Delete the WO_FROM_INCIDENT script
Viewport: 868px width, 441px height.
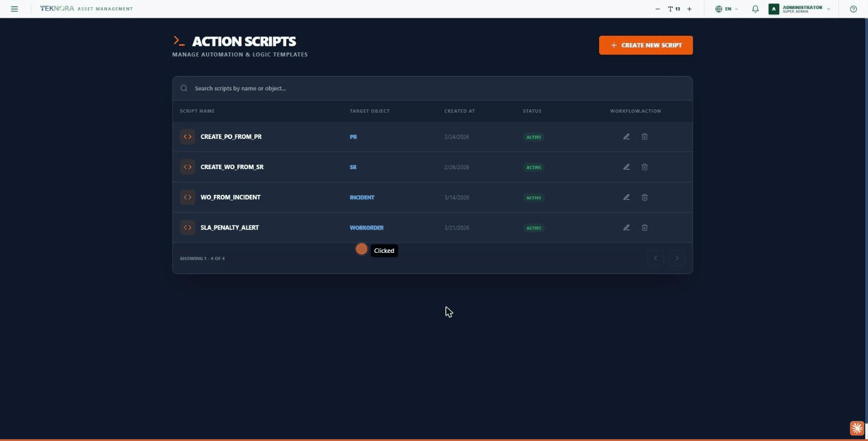coord(644,197)
